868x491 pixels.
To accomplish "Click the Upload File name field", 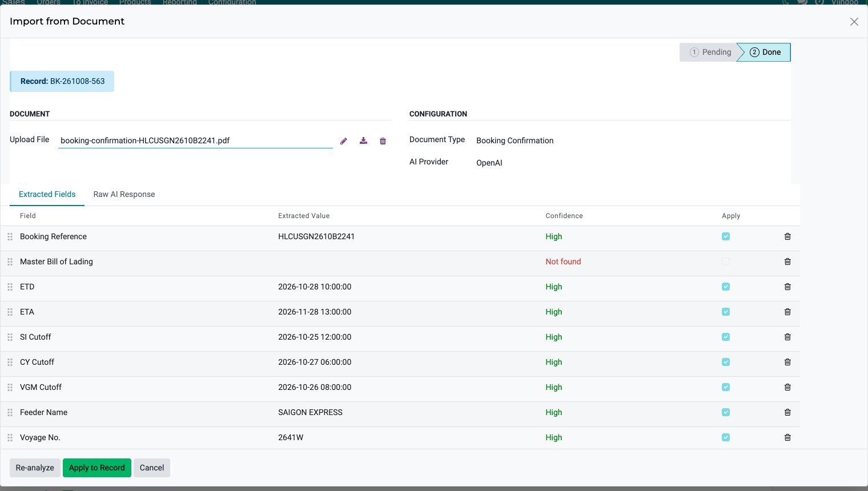I will [195, 140].
